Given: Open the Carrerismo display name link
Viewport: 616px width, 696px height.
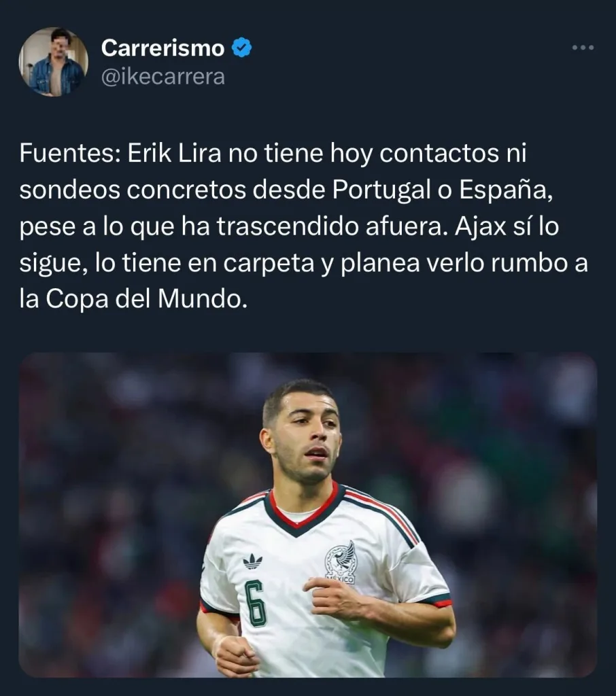Looking at the screenshot, I should pos(163,48).
